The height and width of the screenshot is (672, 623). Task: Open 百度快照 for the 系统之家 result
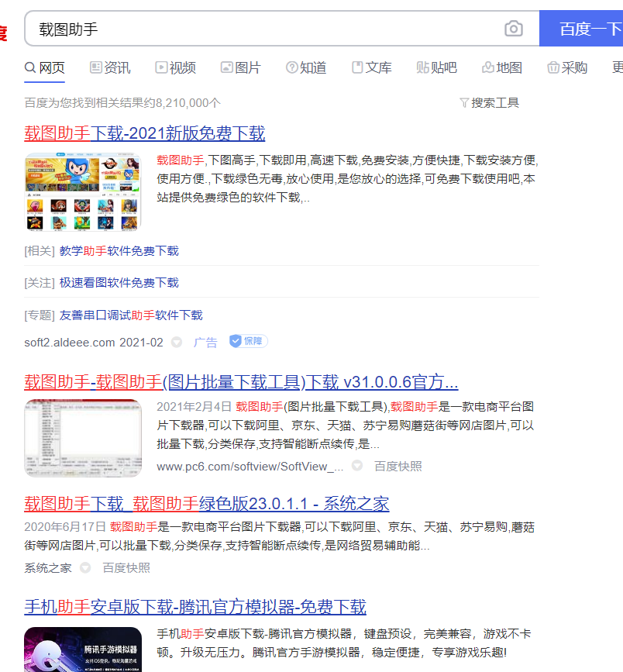(126, 568)
